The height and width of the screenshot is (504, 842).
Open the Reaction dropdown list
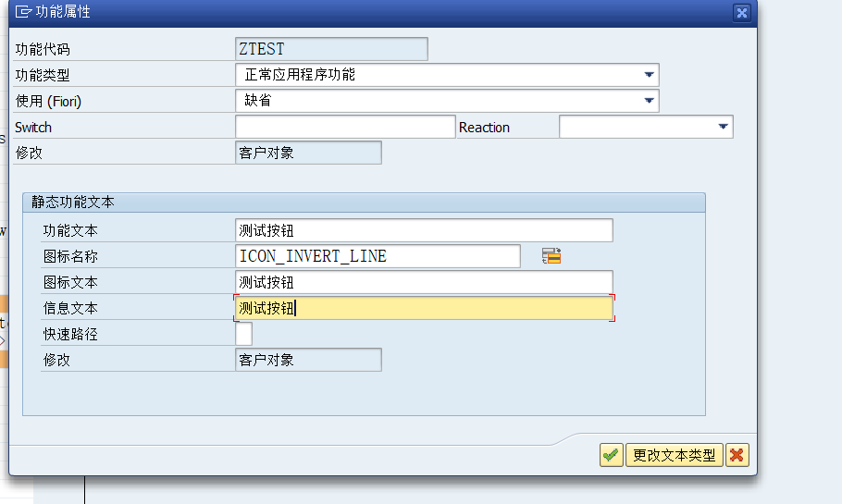click(724, 127)
